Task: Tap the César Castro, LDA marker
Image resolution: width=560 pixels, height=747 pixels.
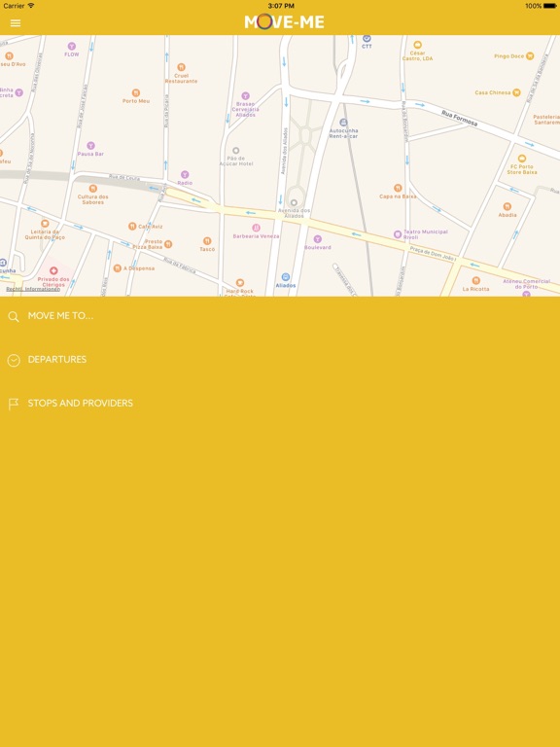Action: pos(418,45)
